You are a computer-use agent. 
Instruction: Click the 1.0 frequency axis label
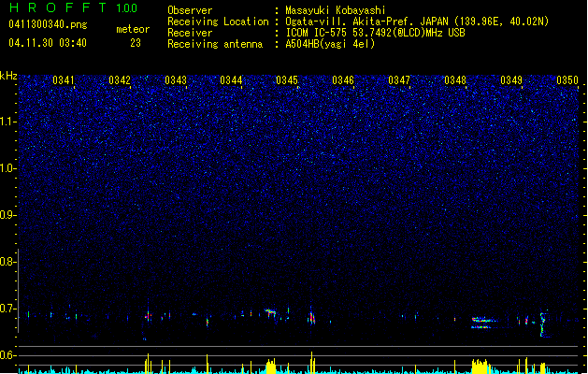tap(7, 169)
